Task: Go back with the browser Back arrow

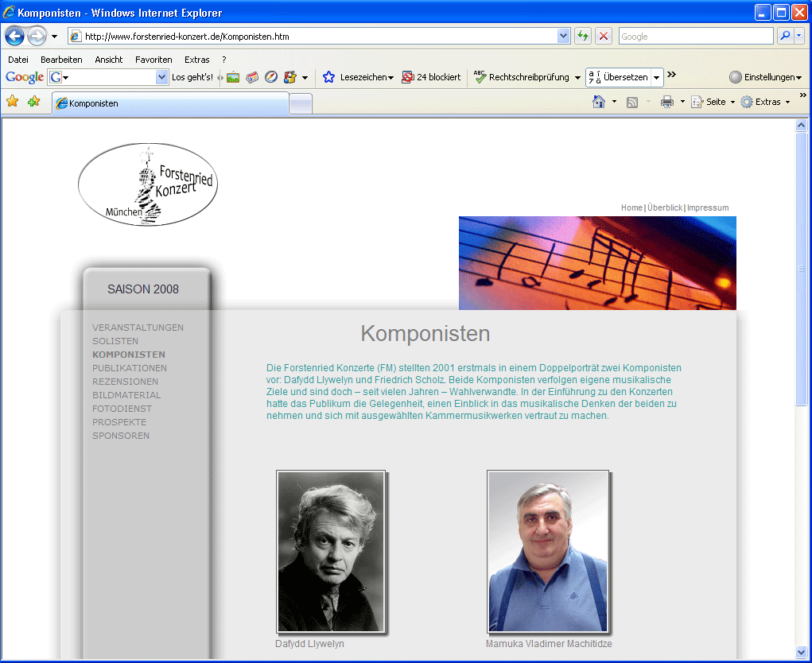Action: coord(14,37)
